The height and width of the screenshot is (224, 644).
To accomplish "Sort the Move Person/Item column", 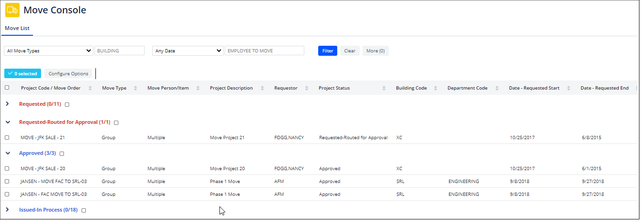I will [198, 88].
